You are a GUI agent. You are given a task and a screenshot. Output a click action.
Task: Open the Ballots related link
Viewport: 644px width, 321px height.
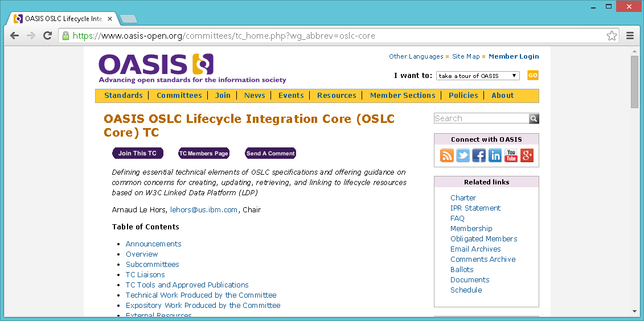(462, 270)
